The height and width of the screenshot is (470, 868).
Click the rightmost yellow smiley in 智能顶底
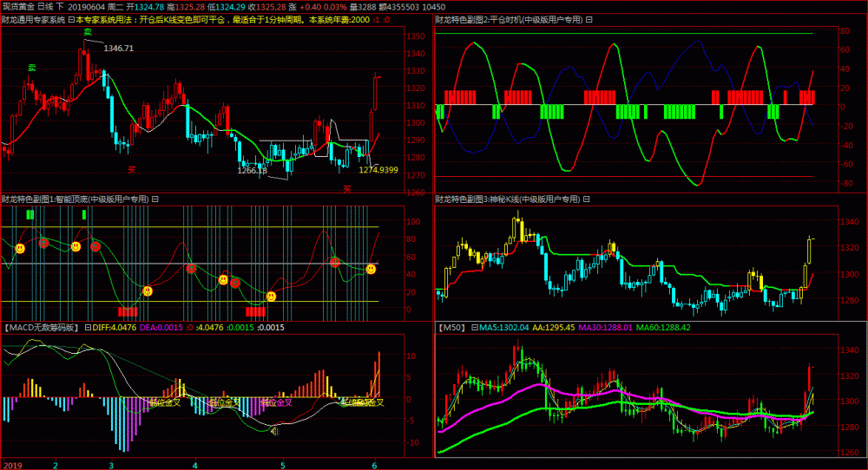pos(371,270)
